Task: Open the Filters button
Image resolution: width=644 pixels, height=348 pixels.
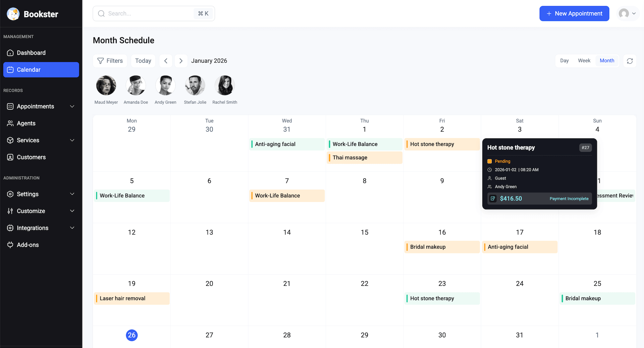Action: pyautogui.click(x=110, y=61)
